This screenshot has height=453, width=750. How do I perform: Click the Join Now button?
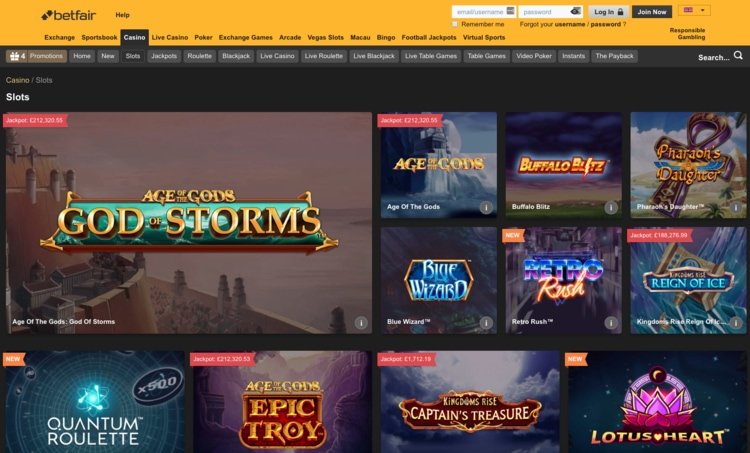coord(651,11)
